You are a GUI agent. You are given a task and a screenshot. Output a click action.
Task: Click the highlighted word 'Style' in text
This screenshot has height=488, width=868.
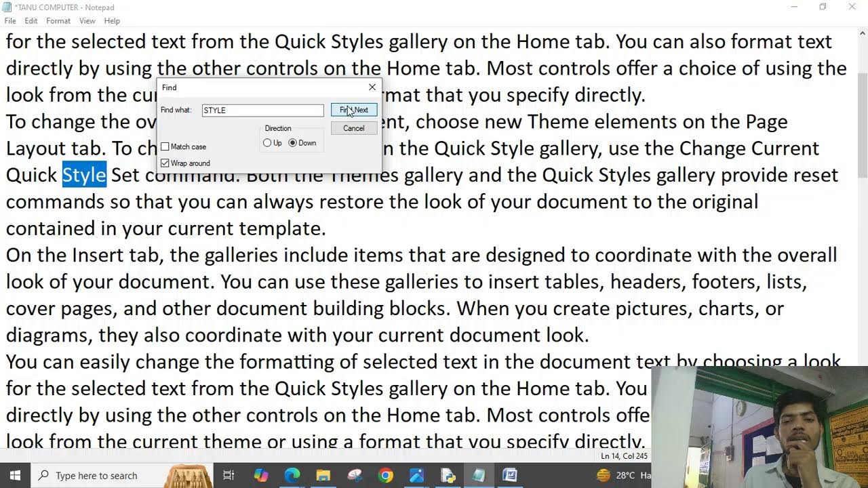(x=84, y=175)
